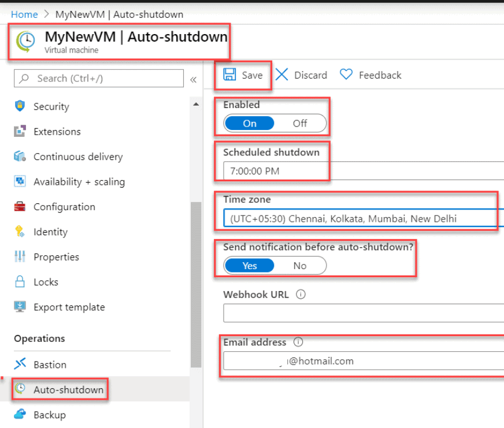This screenshot has width=504, height=428.
Task: Navigate Home via the breadcrumb link
Action: click(x=24, y=14)
